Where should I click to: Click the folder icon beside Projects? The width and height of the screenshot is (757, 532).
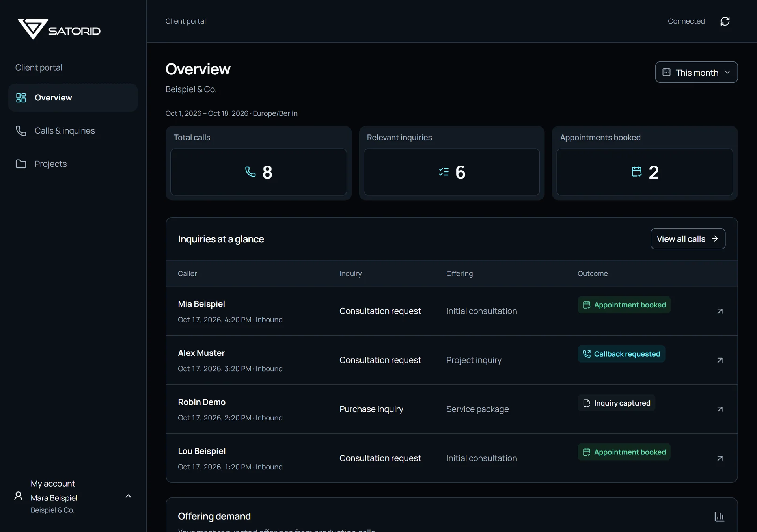tap(21, 164)
